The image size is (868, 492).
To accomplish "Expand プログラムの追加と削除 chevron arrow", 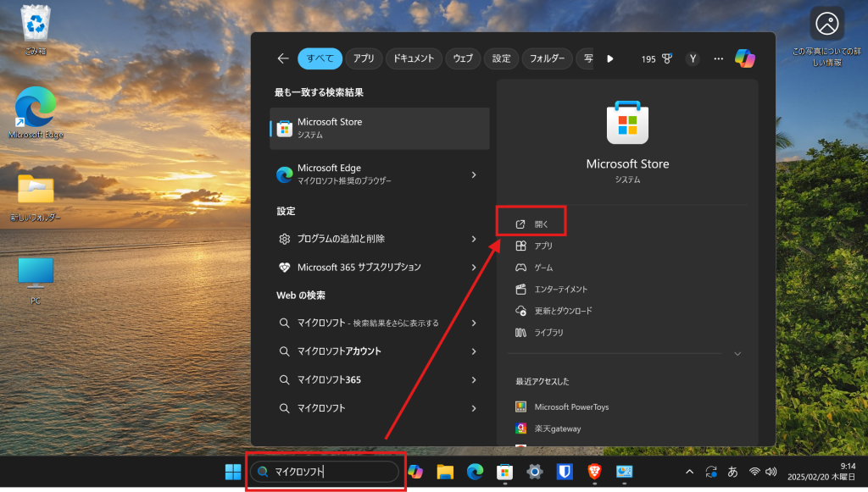I will (x=474, y=239).
